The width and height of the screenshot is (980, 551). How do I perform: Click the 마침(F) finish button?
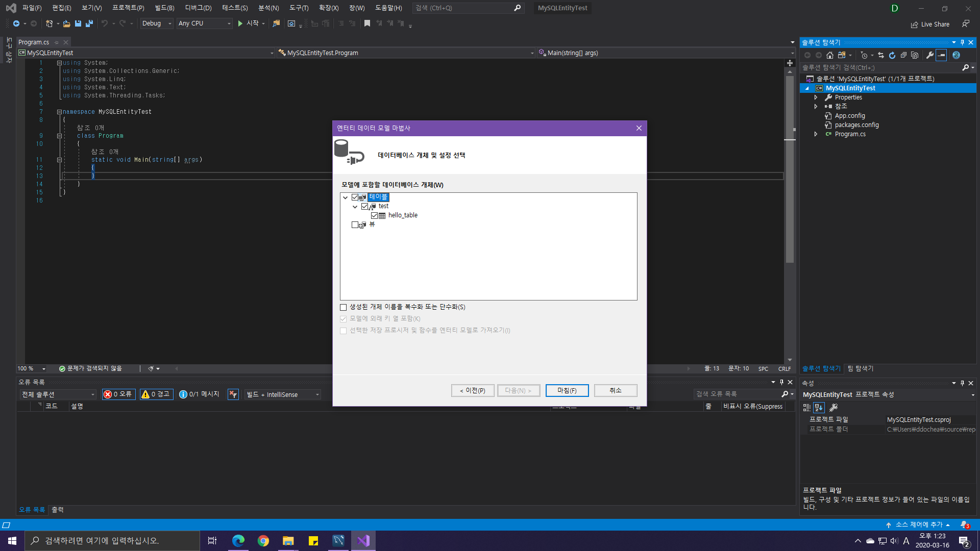tap(567, 390)
